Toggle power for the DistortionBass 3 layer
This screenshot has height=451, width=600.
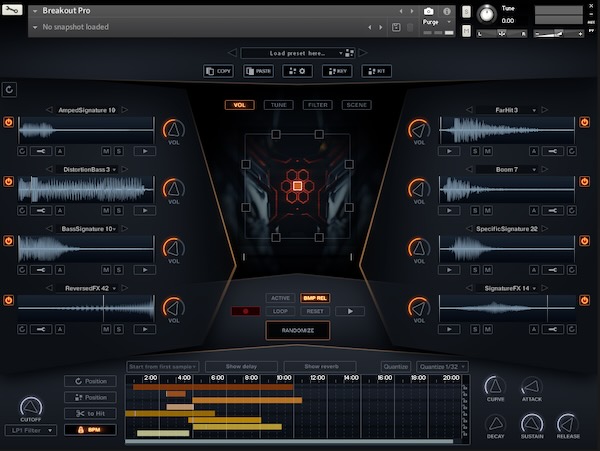[x=8, y=181]
